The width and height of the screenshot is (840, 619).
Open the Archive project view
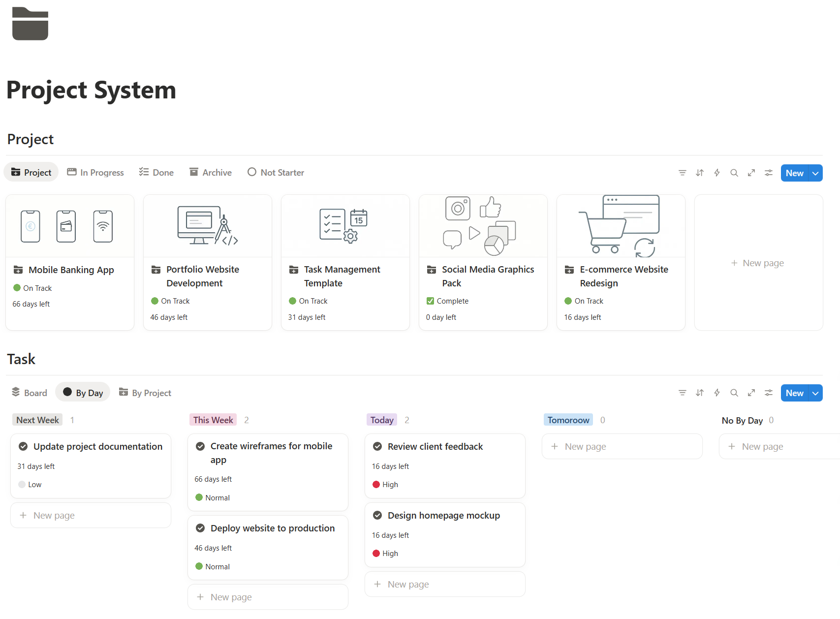point(211,172)
